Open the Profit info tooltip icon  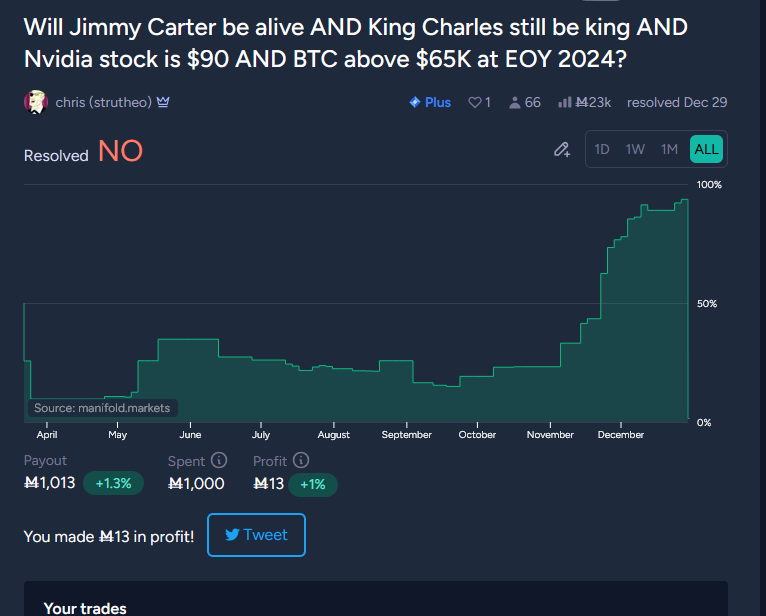pyautogui.click(x=301, y=461)
